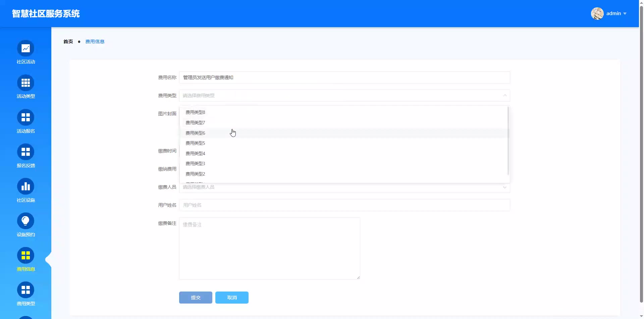Screen dimensions: 644x319
Task: Click the 缴费备注 field label
Action: pos(167,223)
